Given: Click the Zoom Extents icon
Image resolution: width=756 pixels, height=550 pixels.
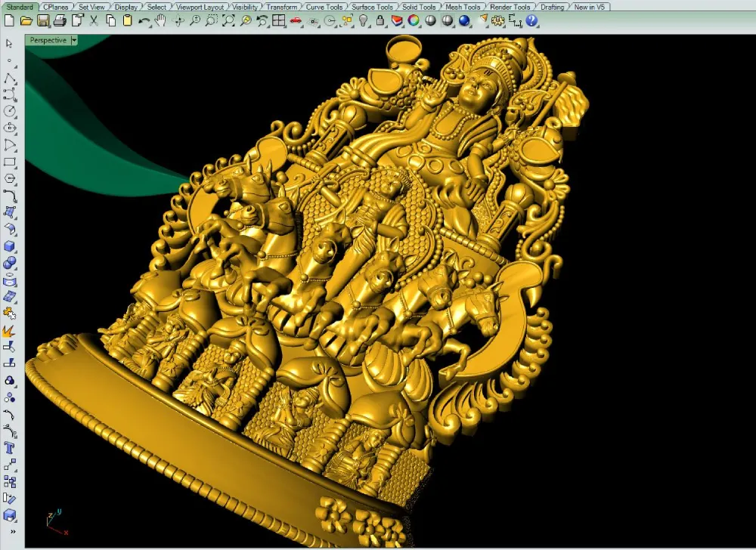Looking at the screenshot, I should (x=228, y=20).
